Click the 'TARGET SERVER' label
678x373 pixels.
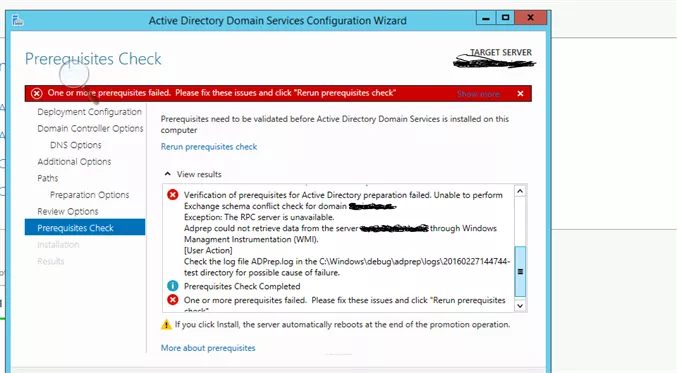pyautogui.click(x=501, y=52)
